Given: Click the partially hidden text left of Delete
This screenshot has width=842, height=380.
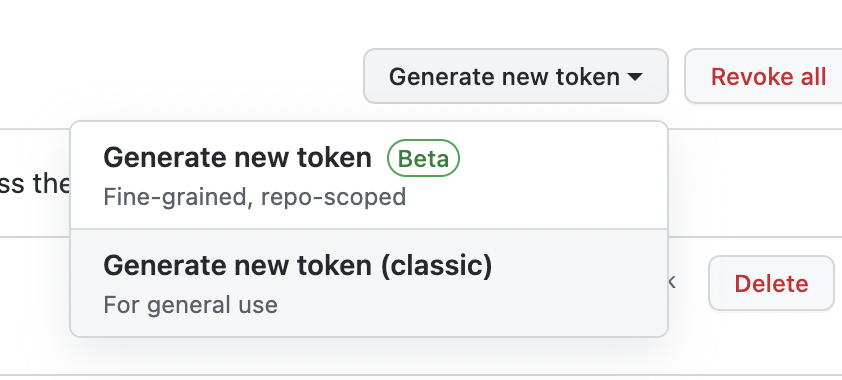Looking at the screenshot, I should (x=671, y=281).
